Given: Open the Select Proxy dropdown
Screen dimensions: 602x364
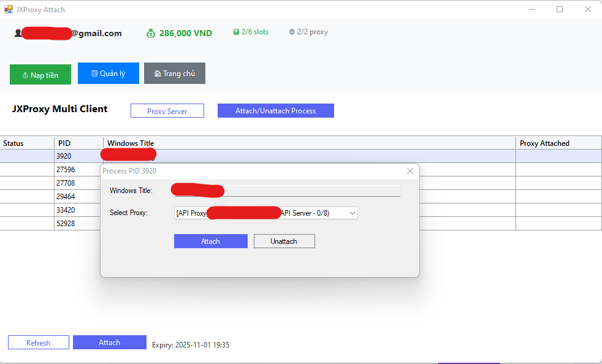Looking at the screenshot, I should click(265, 213).
